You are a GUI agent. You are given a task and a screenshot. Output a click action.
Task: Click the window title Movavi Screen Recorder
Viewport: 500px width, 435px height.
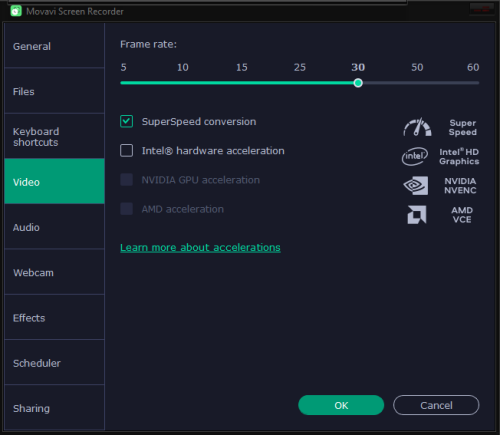(75, 11)
